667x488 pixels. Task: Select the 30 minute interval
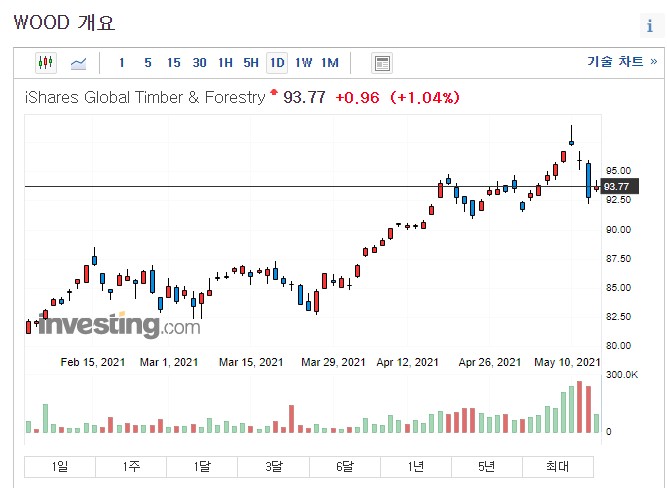coord(200,63)
